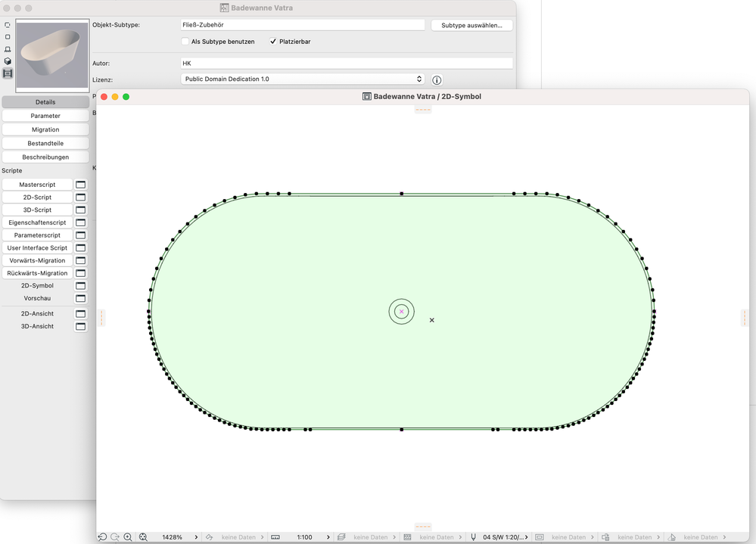Select the preview picture icon below the cube
This screenshot has width=756, height=544.
(8, 73)
